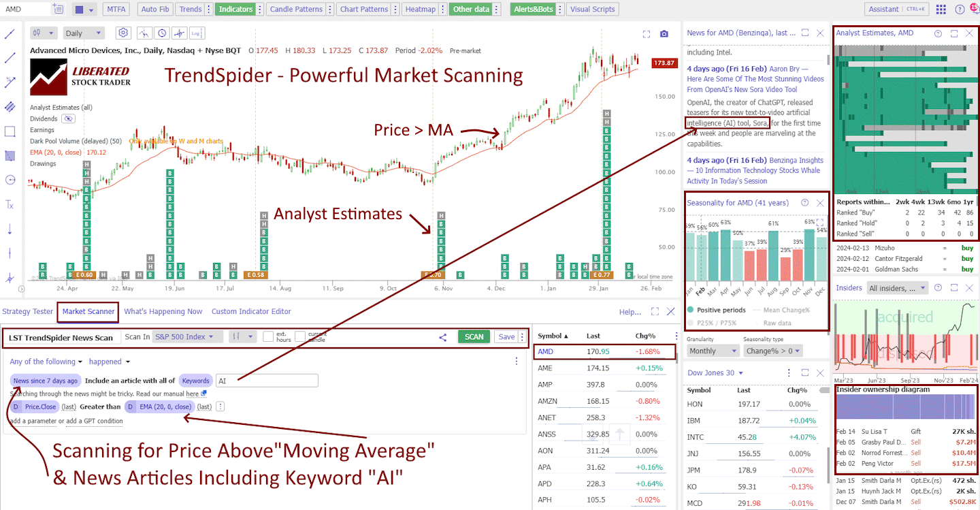Image resolution: width=980 pixels, height=510 pixels.
Task: Click the Keywords input field containing AI
Action: (266, 381)
